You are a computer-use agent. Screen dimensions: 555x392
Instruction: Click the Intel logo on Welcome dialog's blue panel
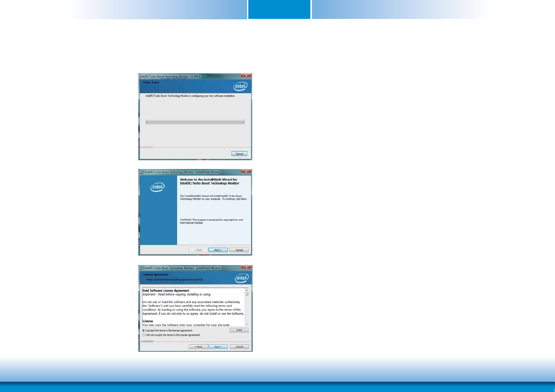(157, 187)
